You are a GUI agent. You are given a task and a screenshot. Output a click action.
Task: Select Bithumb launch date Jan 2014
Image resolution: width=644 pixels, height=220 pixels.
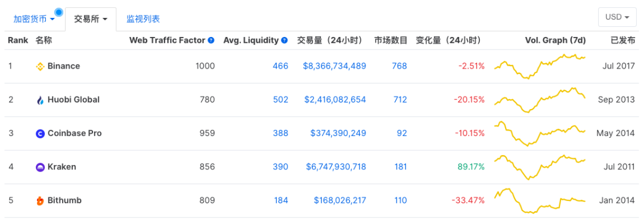pos(617,201)
